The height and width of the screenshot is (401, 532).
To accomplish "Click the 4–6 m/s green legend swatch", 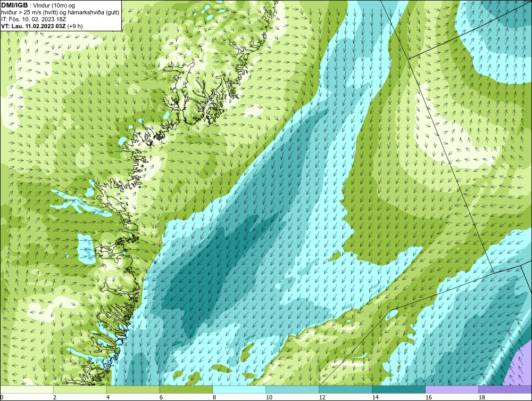I will point(133,389).
